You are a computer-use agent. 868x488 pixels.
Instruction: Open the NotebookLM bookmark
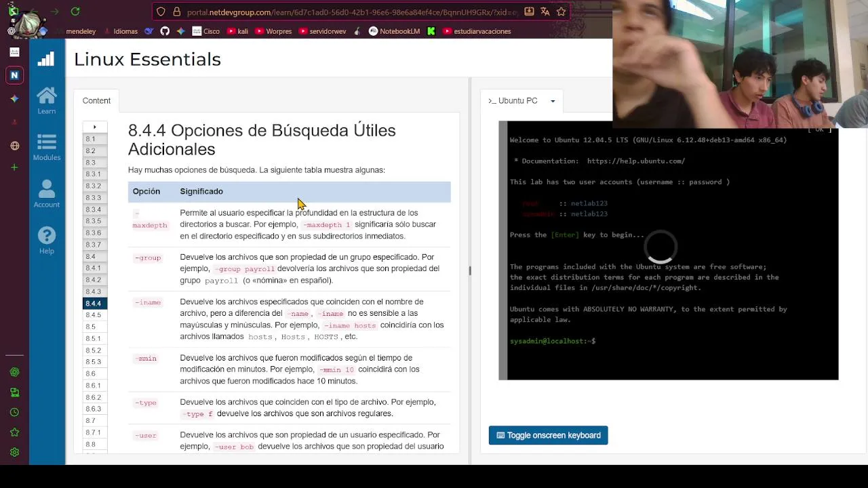[x=394, y=31]
